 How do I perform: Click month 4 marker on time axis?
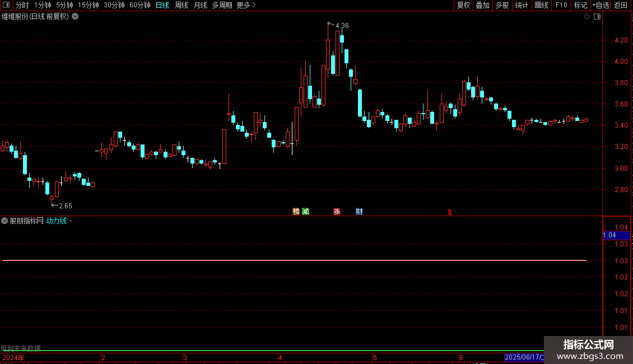(280, 357)
